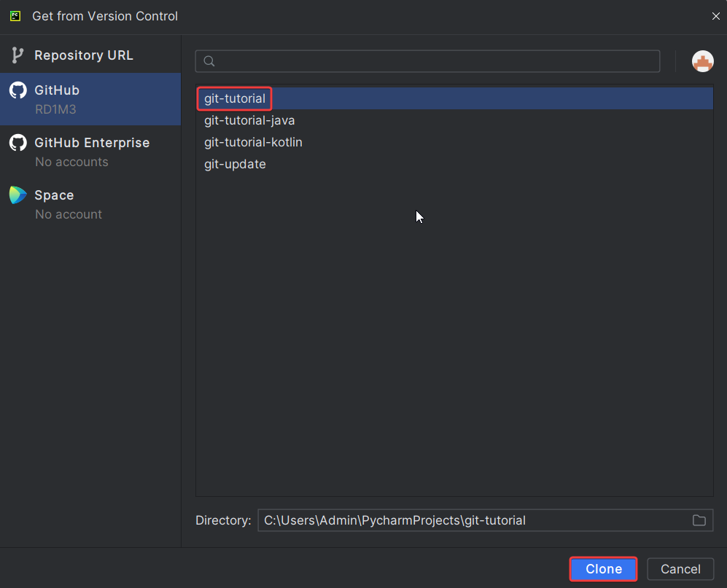Viewport: 727px width, 588px height.
Task: Open the GitHub Enterprise section
Action: click(x=90, y=152)
